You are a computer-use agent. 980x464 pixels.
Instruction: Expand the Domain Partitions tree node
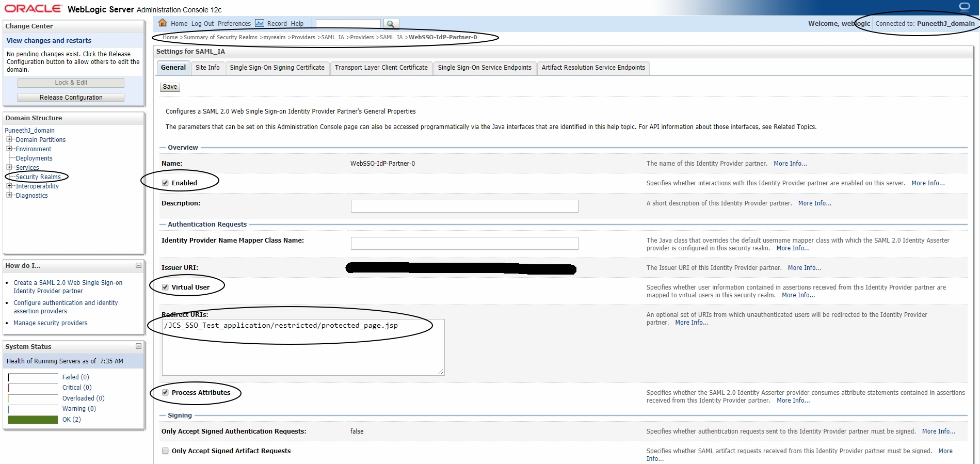9,139
